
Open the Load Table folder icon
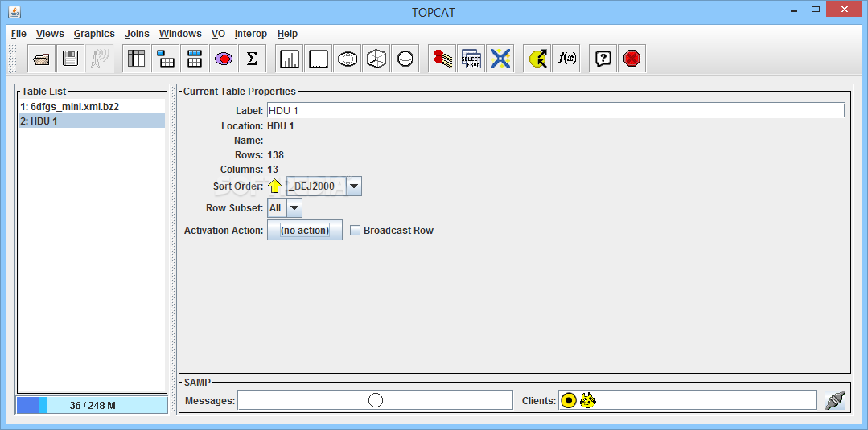point(42,59)
